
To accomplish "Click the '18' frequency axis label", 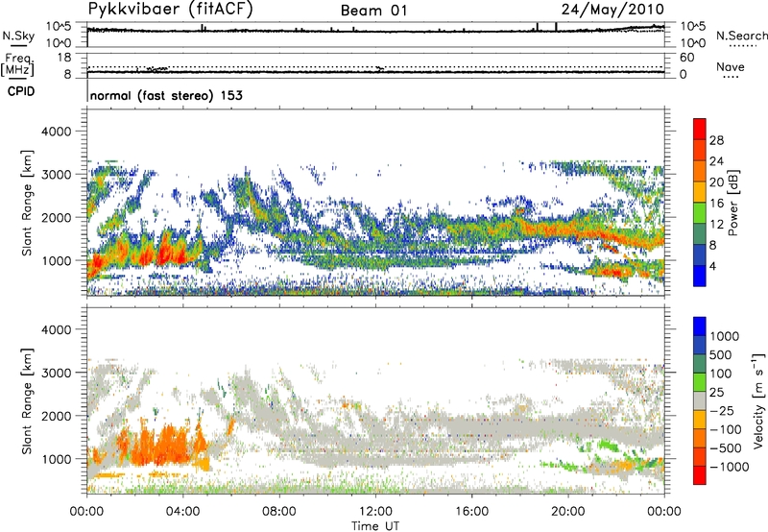I will click(64, 58).
